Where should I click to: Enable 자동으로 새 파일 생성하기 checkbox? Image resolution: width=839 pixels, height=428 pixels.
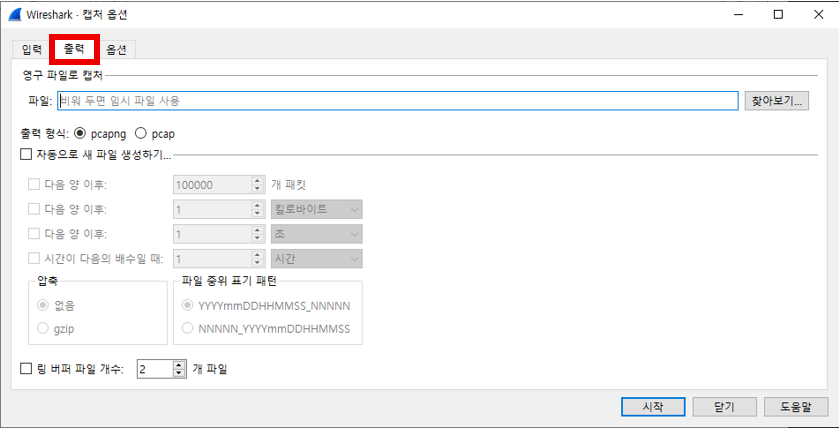26,155
